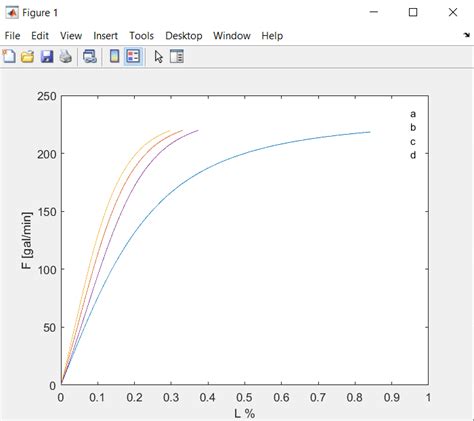The image size is (474, 421).
Task: Click the x-axis tick label 0.1
Action: pos(97,397)
